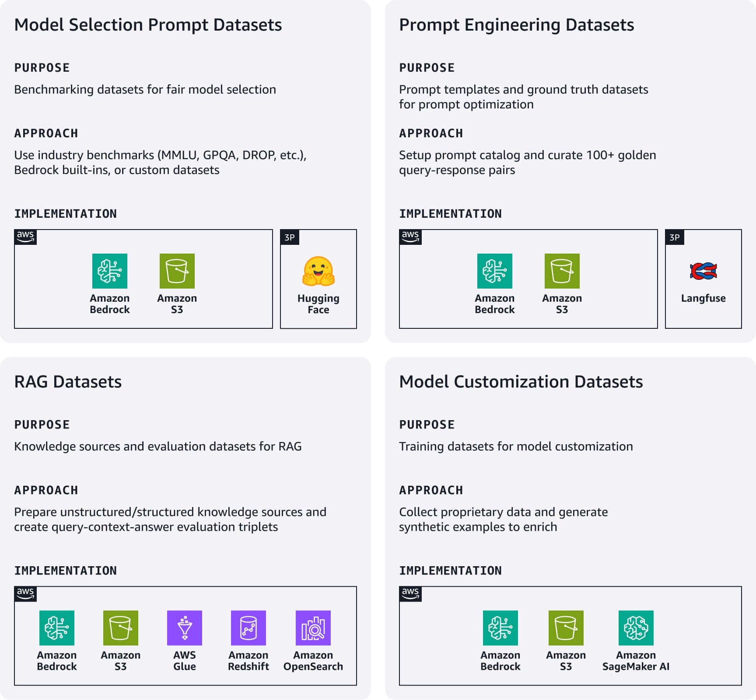Click the Model Customization Datasets heading
The image size is (756, 700).
tap(521, 382)
